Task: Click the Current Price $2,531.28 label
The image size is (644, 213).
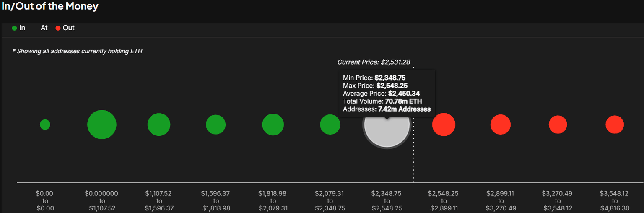Action: pos(374,62)
